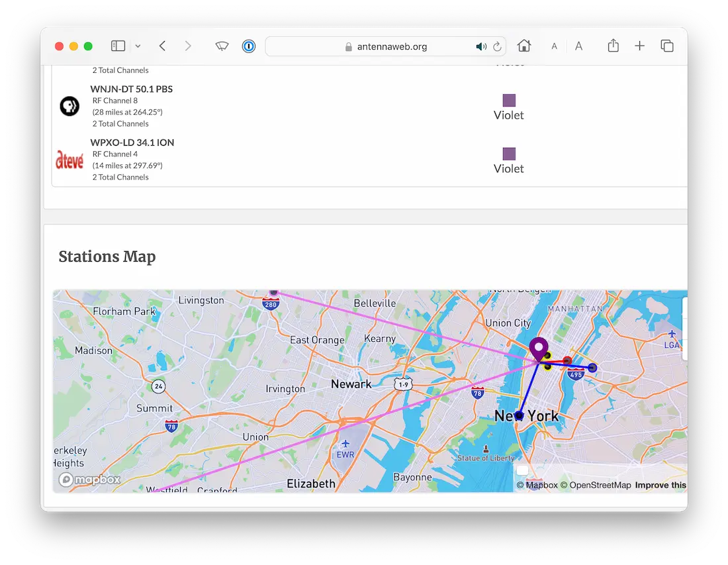This screenshot has height=565, width=728.
Task: Click the violet marker near I-280
Action: (274, 292)
